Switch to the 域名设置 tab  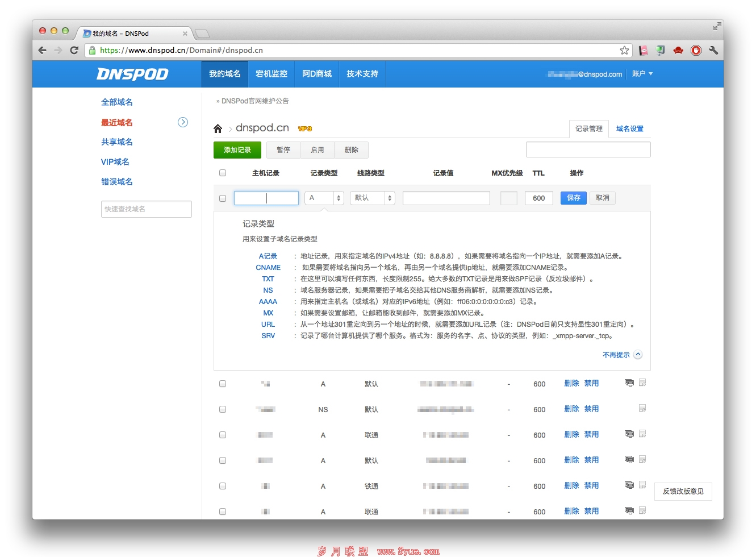pyautogui.click(x=630, y=129)
